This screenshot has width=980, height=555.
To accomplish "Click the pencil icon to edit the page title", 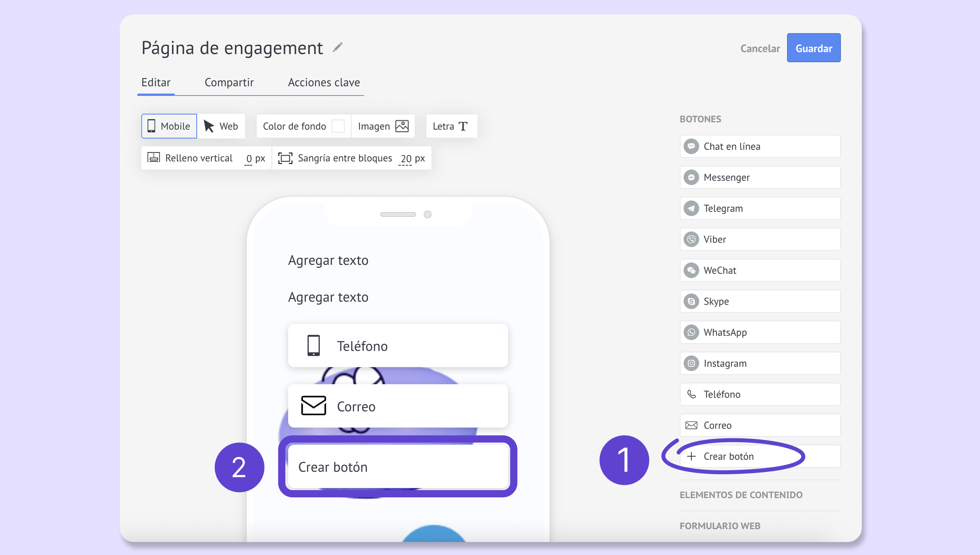I will (338, 48).
